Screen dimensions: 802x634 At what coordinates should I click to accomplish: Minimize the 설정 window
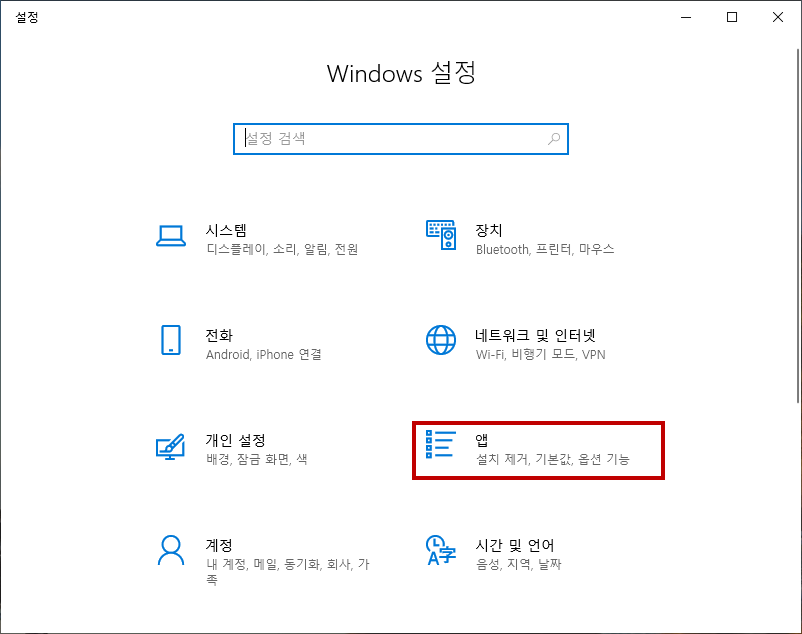coord(686,17)
